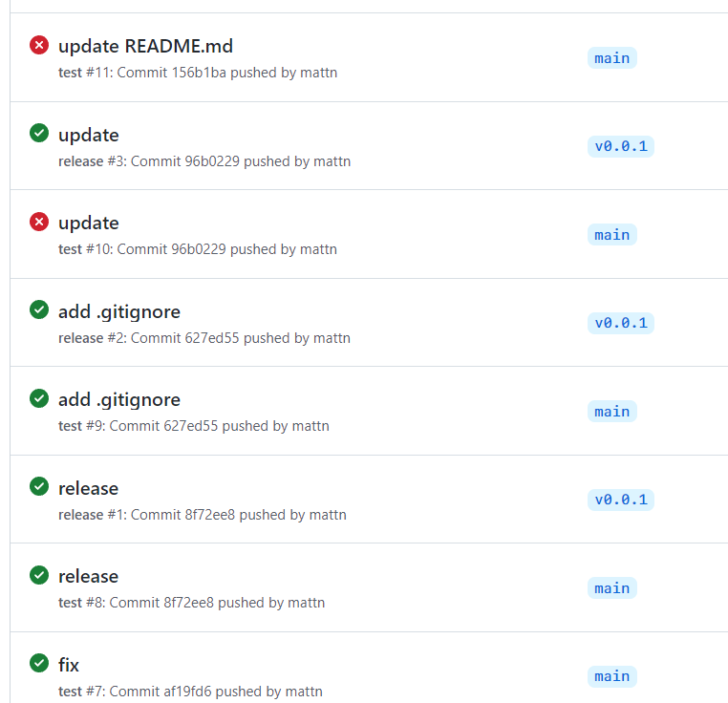Open 'add .gitignore' run for release #2

118,311
